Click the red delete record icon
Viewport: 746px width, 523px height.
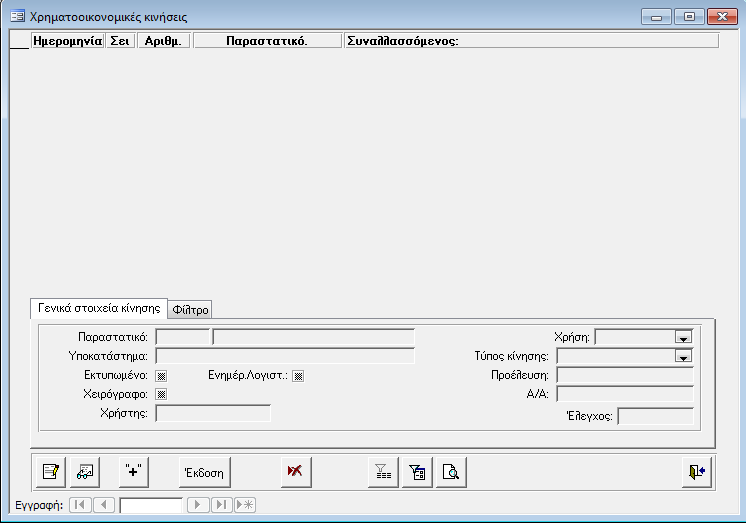pyautogui.click(x=294, y=471)
